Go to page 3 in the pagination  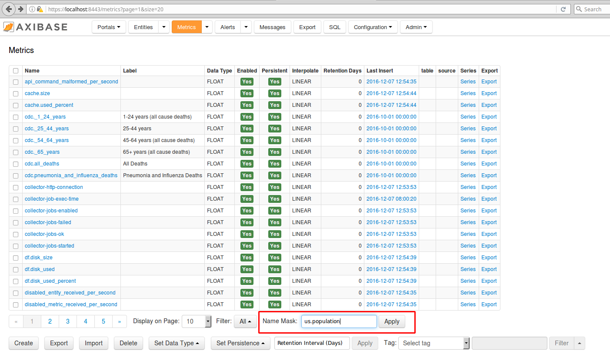[68, 321]
